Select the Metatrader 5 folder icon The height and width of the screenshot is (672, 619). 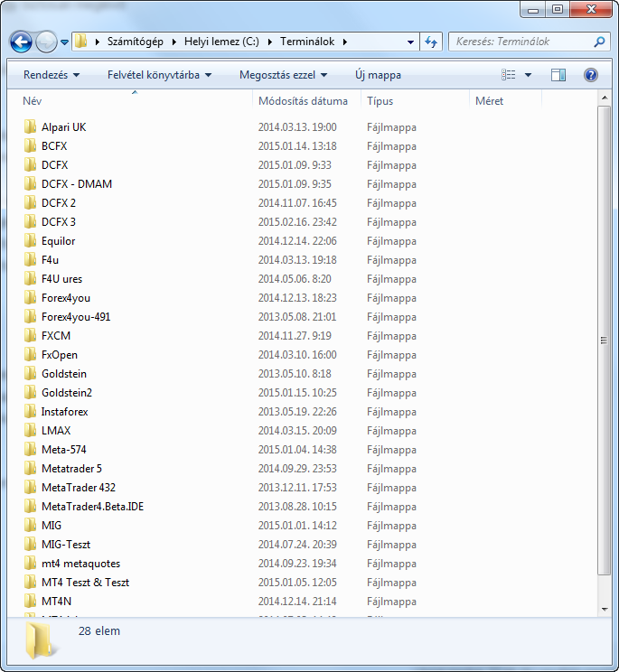pos(30,469)
